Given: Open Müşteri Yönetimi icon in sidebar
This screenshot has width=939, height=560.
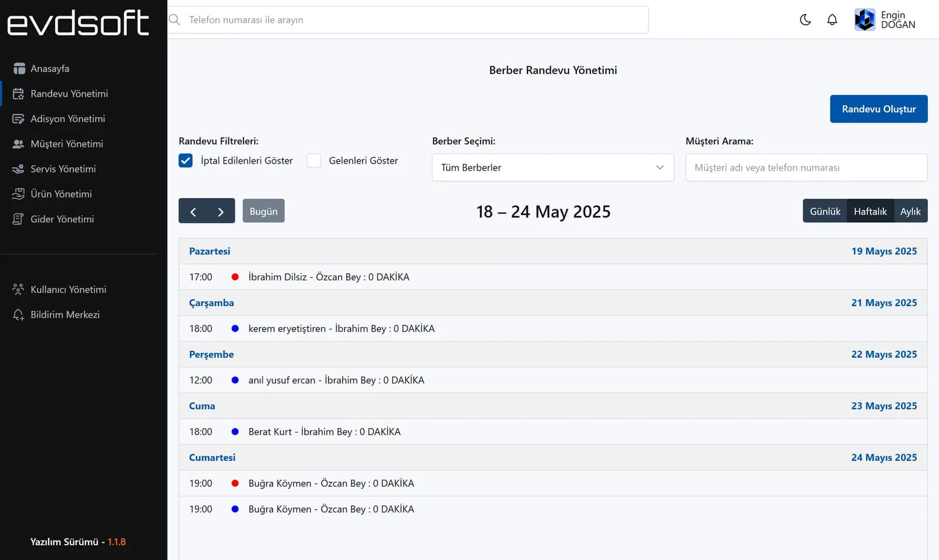Looking at the screenshot, I should [19, 144].
